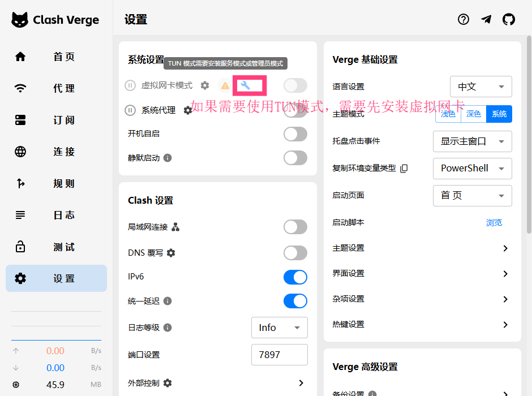The width and height of the screenshot is (532, 396).
Task: Open the 代理 page from sidebar
Action: (56, 88)
